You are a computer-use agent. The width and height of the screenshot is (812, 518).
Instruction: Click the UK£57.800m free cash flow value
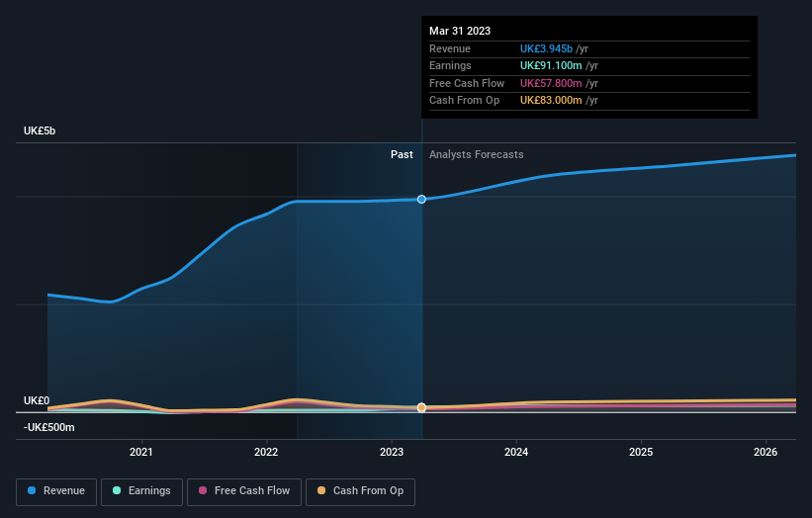coord(551,83)
